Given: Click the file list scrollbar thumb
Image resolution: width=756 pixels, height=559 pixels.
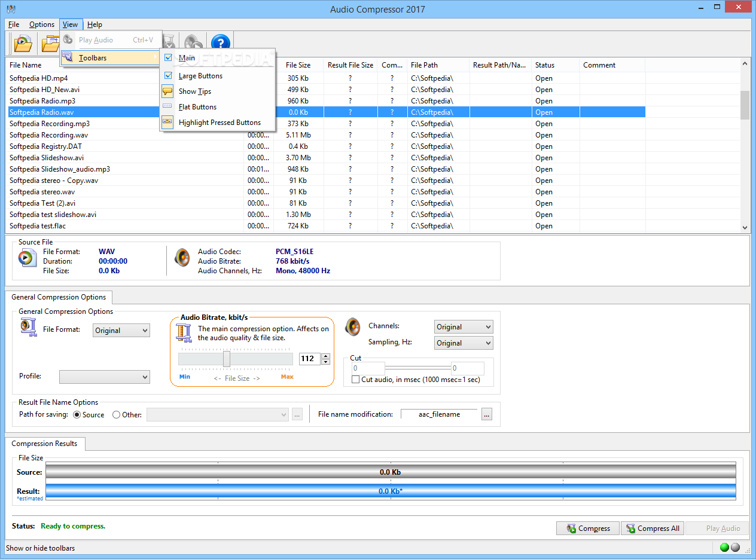Looking at the screenshot, I should (745, 105).
